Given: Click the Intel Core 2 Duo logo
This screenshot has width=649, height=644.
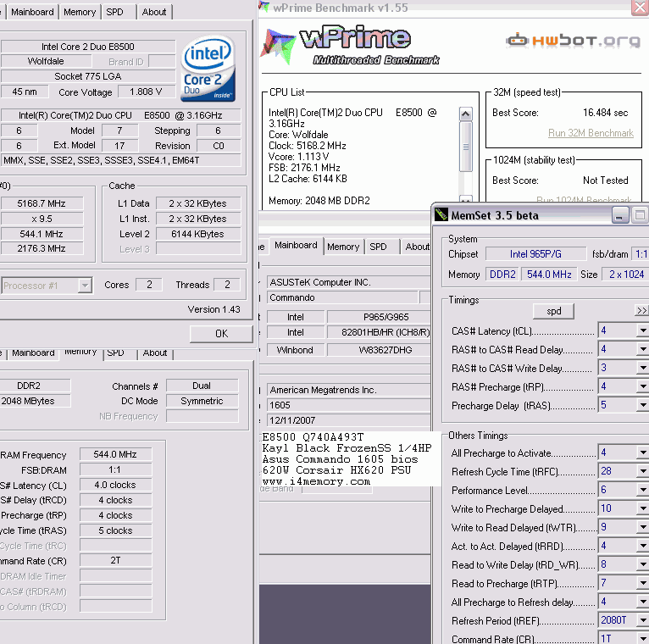Looking at the screenshot, I should (208, 69).
